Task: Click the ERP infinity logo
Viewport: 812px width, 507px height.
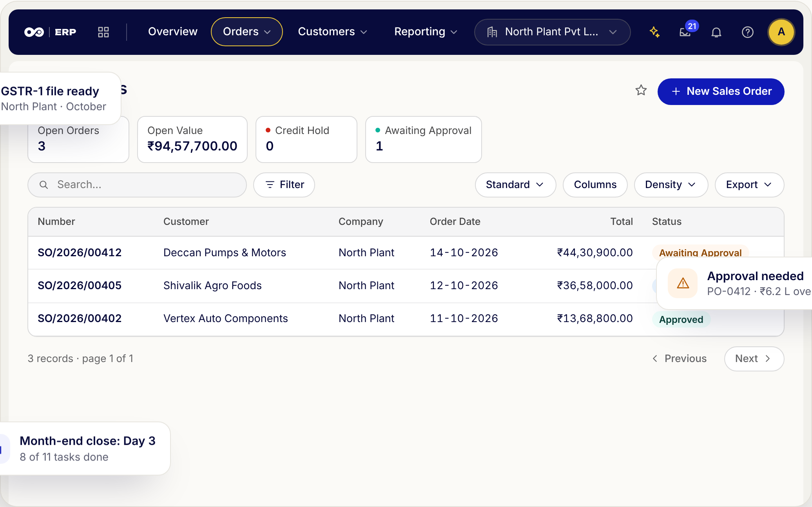Action: click(x=34, y=32)
